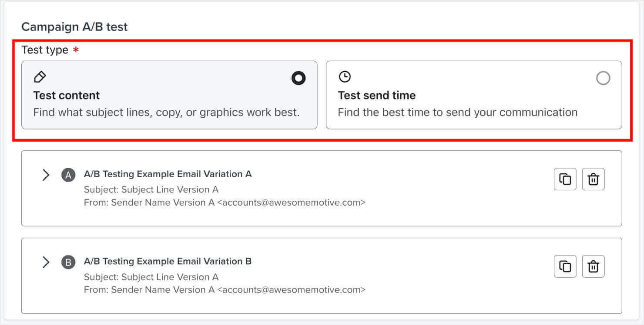Expand A/B Testing Example Email Variation B

[x=46, y=262]
